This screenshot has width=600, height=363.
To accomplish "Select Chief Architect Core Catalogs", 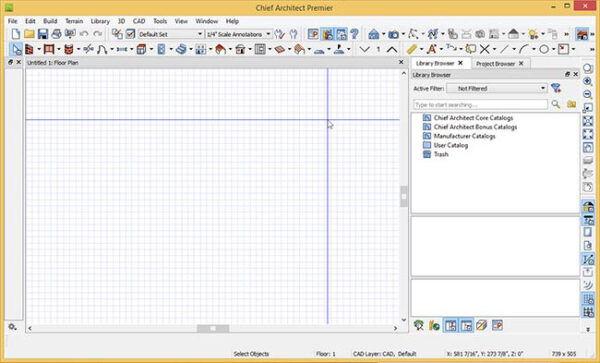I will [473, 118].
